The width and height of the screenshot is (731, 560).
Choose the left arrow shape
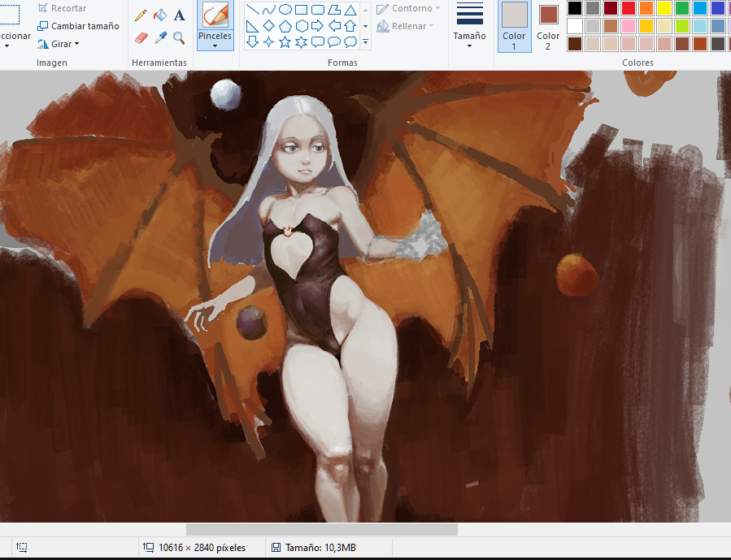pos(334,26)
